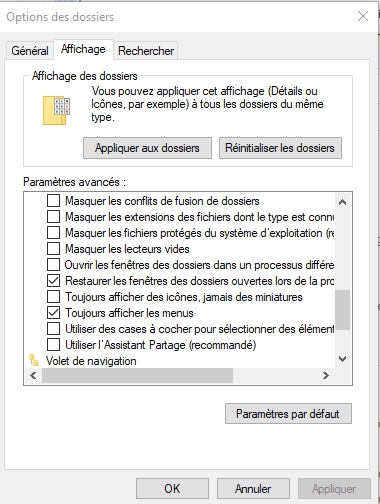Screen dimensions: 380x504
Task: Click the scroll down arrow of settings list
Action: [x=342, y=359]
